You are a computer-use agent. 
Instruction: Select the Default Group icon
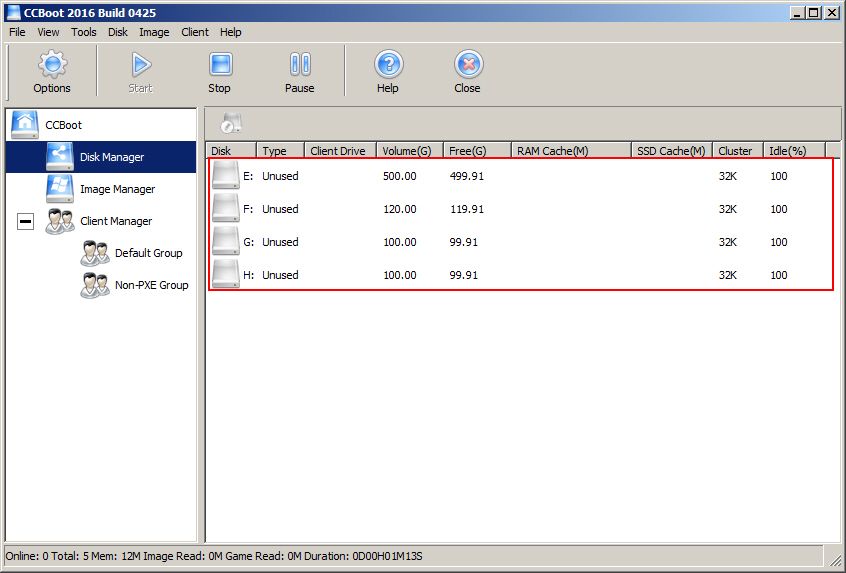pyautogui.click(x=95, y=253)
